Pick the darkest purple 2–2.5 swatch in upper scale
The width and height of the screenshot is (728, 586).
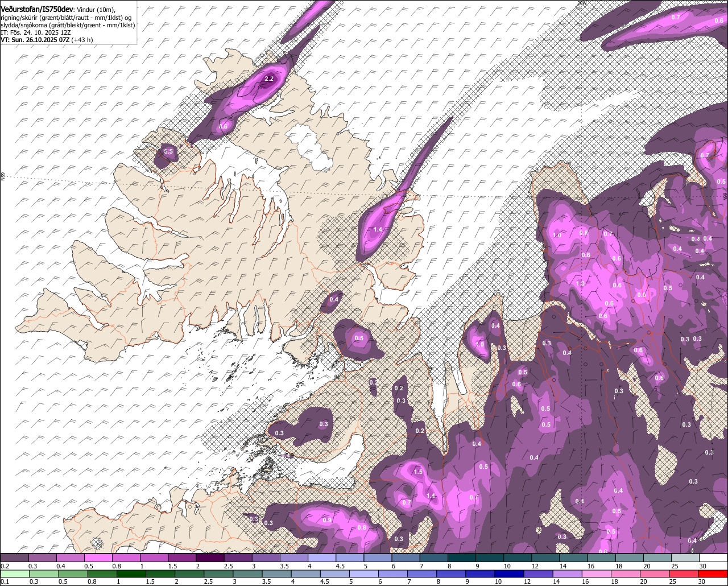point(210,558)
